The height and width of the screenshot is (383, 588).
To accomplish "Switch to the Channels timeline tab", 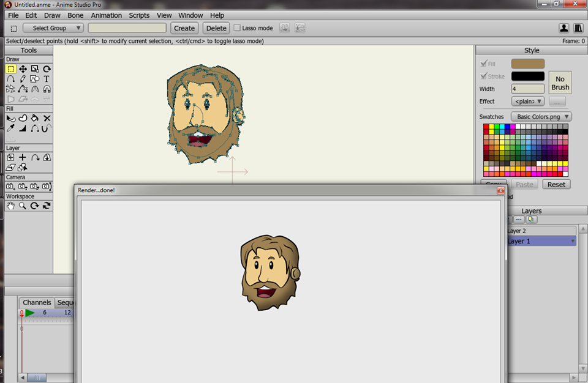I will pyautogui.click(x=37, y=303).
